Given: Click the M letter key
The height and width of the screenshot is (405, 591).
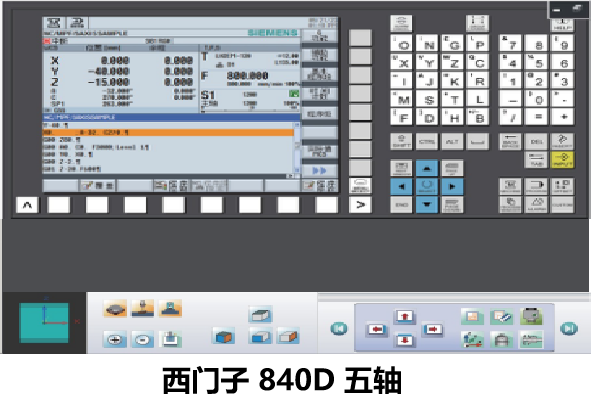Looking at the screenshot, I should pyautogui.click(x=401, y=99).
